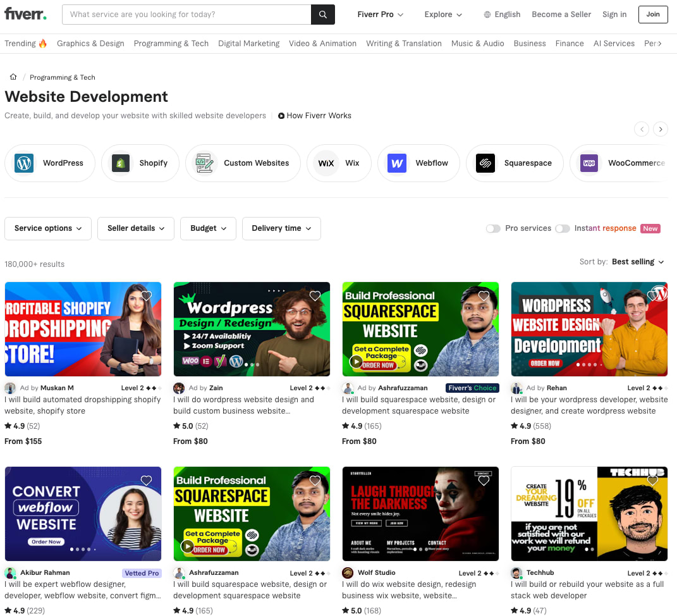Open the Budget filter dropdown
The height and width of the screenshot is (616, 677).
click(x=208, y=228)
